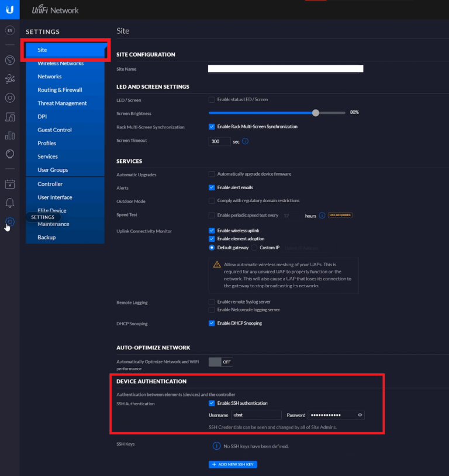
Task: Uncheck Enable DHCP Snooping
Action: pyautogui.click(x=212, y=323)
